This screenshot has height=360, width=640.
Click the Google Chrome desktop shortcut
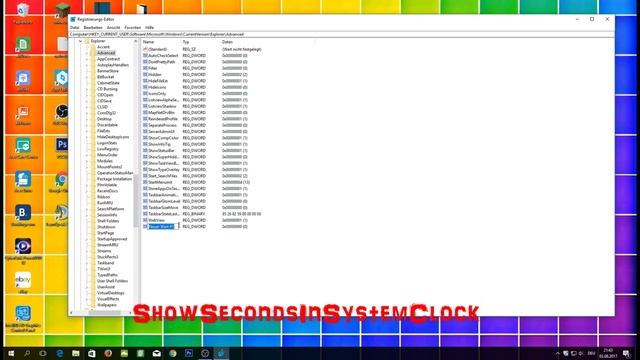[61, 182]
